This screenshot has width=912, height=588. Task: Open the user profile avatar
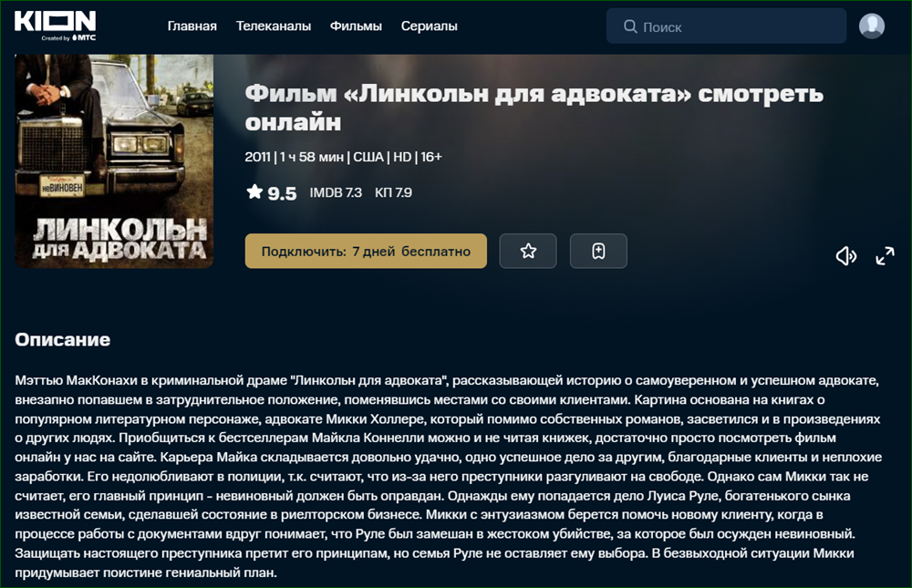[x=871, y=26]
